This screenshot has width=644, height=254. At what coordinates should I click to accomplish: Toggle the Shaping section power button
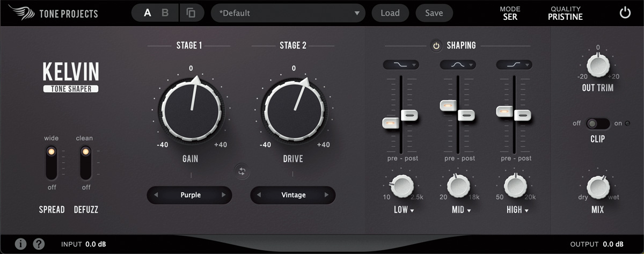point(436,46)
